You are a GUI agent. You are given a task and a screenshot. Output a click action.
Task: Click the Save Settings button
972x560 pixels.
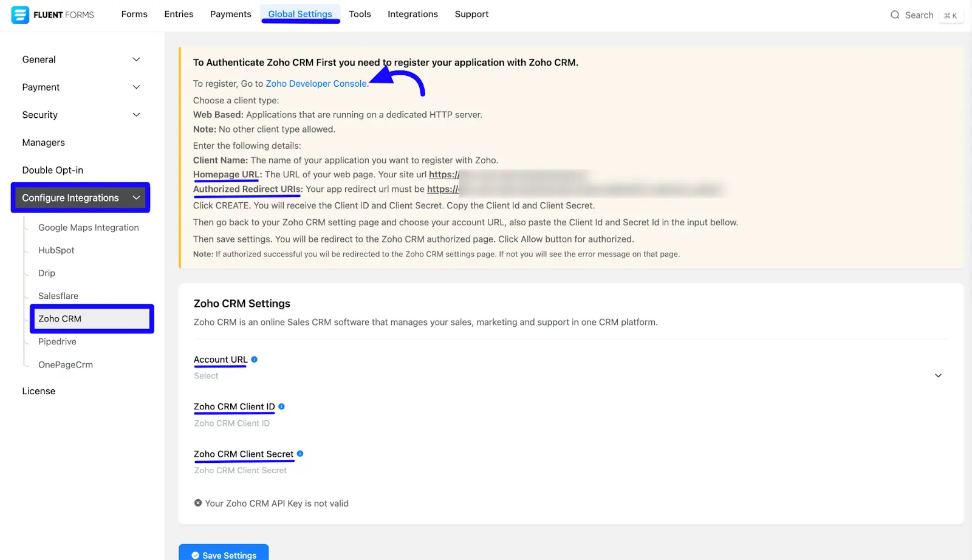pyautogui.click(x=224, y=553)
